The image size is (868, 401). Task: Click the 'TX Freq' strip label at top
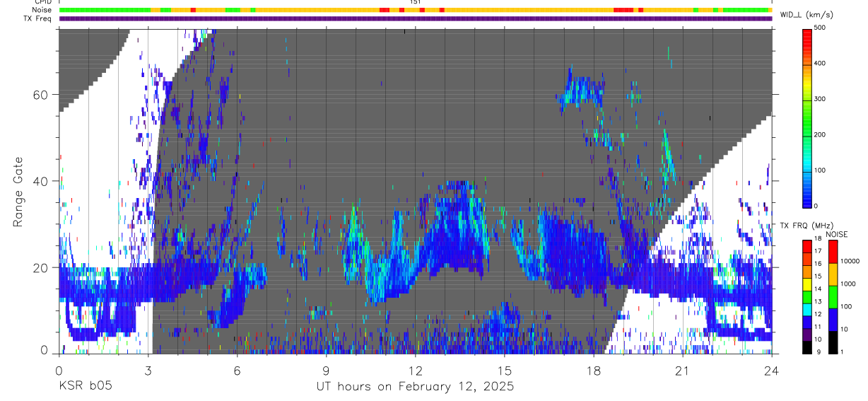[37, 18]
